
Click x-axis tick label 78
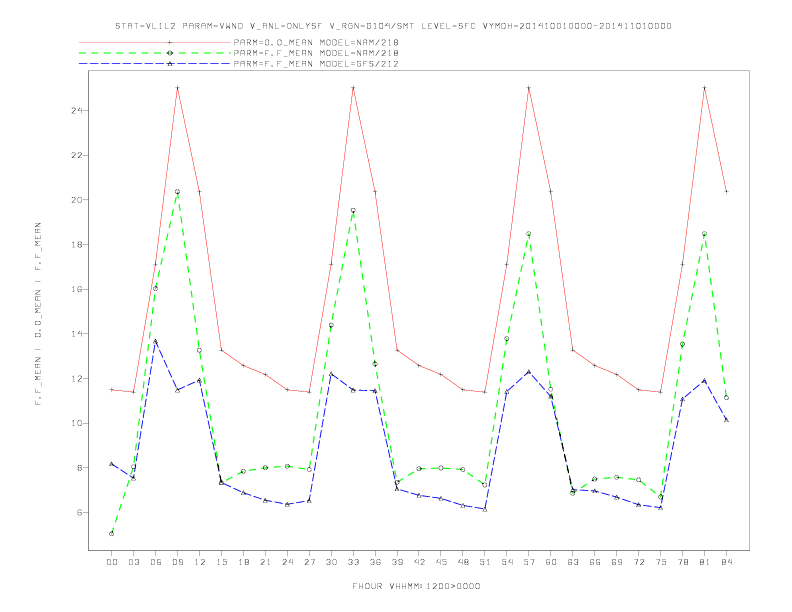pos(682,562)
